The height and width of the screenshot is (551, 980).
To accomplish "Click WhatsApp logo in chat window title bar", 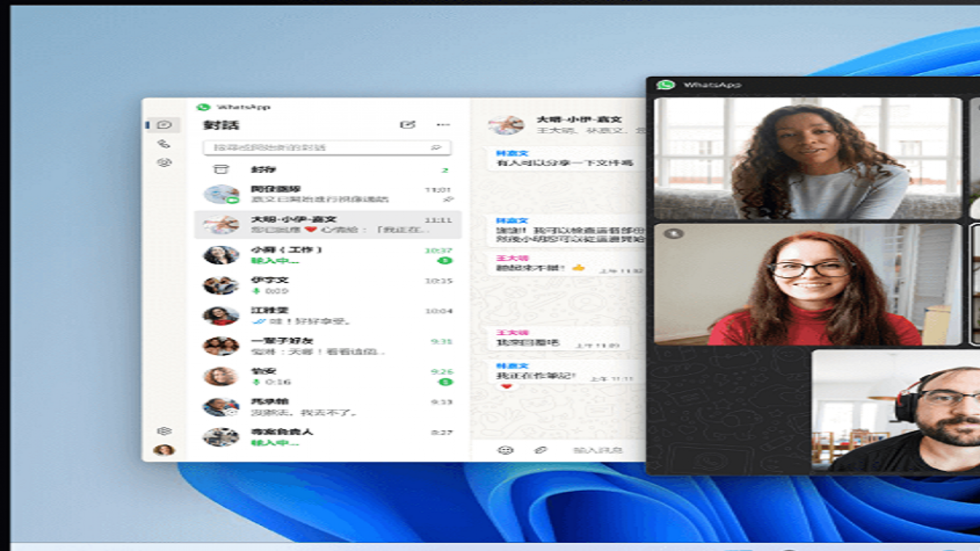I will pos(203,107).
